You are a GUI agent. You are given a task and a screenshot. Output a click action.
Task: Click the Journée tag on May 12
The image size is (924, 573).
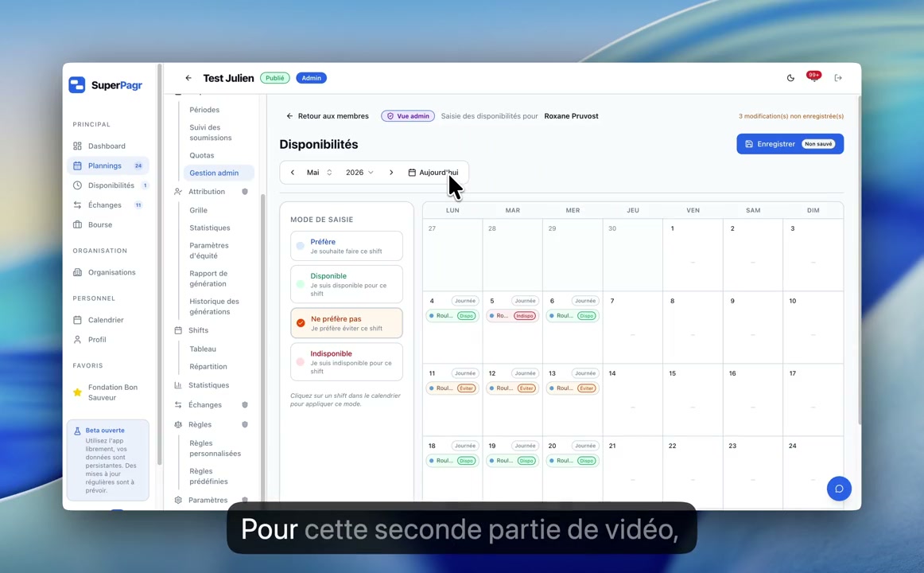click(525, 373)
